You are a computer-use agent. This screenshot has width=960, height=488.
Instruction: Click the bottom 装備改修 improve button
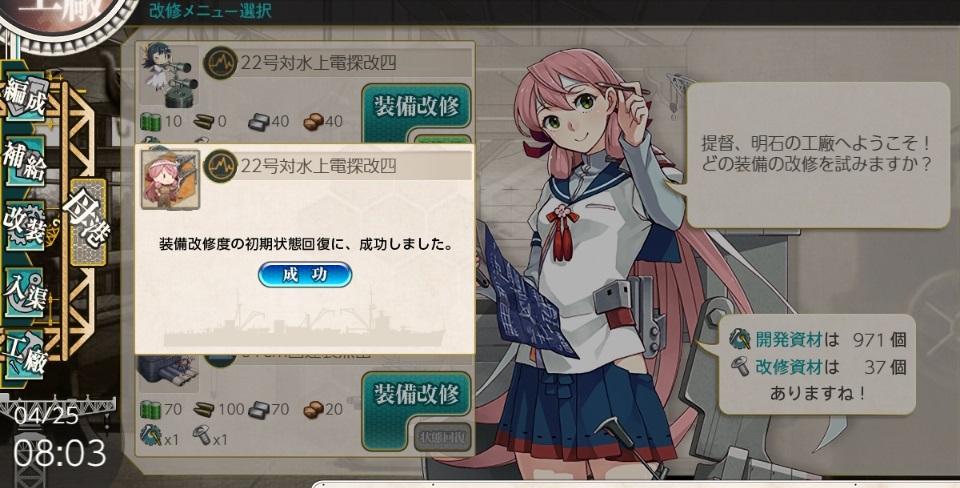tap(416, 395)
